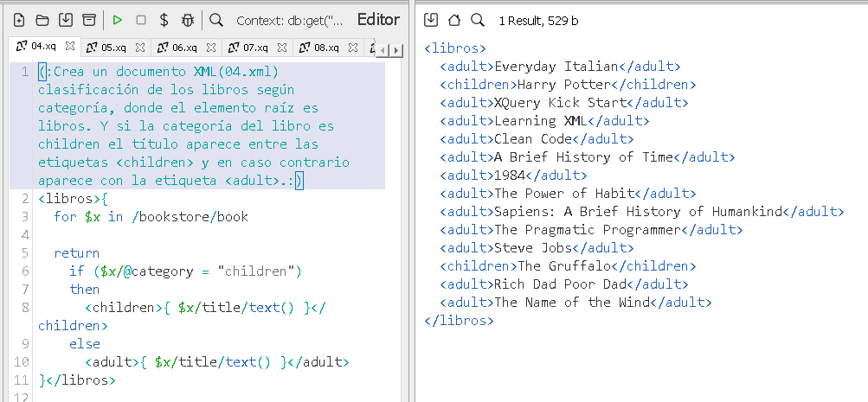Open the 08.xq editor tab
868x402 pixels.
325,48
